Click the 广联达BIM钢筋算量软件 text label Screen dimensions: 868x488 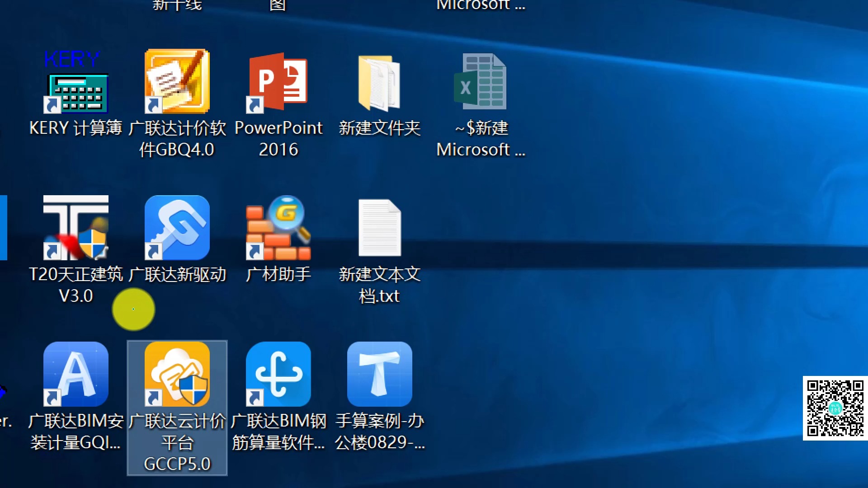point(278,432)
